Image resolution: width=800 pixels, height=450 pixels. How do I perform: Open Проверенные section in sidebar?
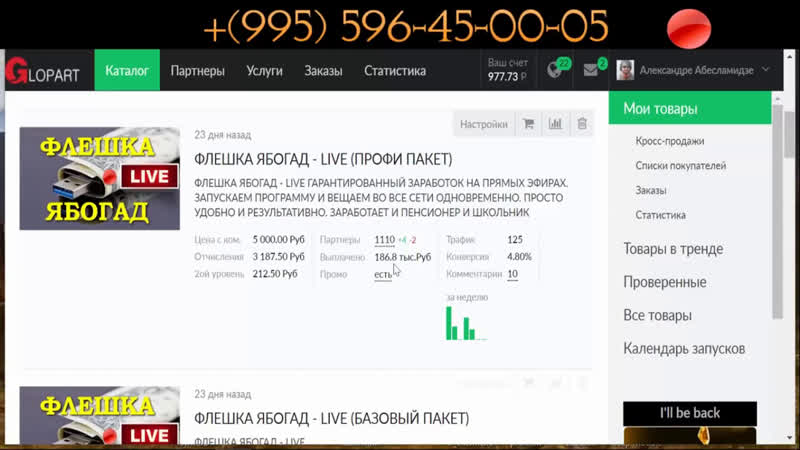tap(665, 282)
